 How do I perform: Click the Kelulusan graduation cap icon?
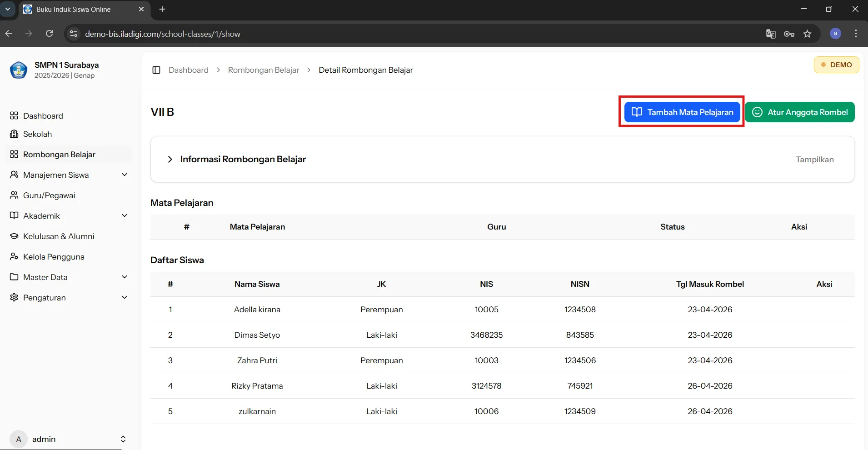[x=14, y=236]
